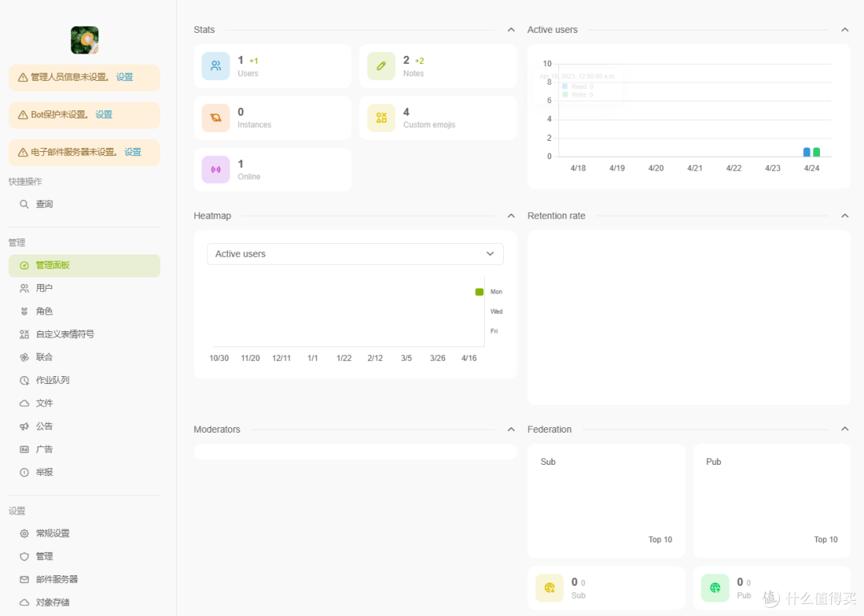Open the 文件 cloud icon
This screenshot has height=616, width=864.
tap(24, 403)
